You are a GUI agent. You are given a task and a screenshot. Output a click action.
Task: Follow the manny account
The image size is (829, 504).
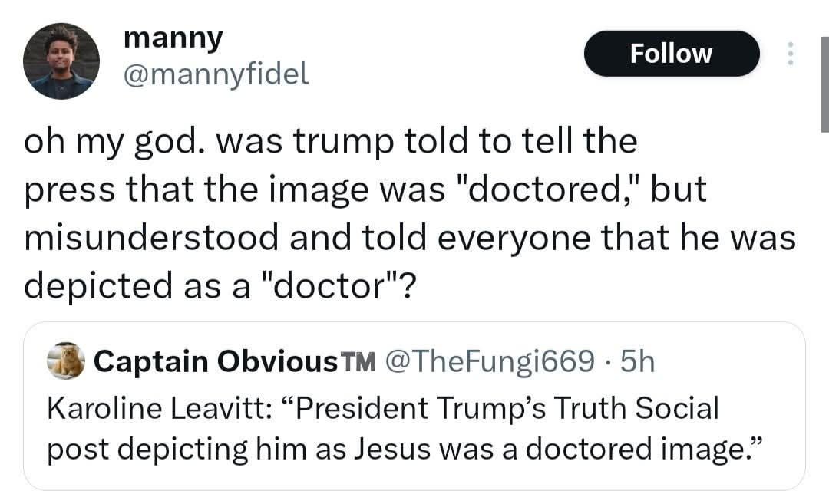coord(671,54)
